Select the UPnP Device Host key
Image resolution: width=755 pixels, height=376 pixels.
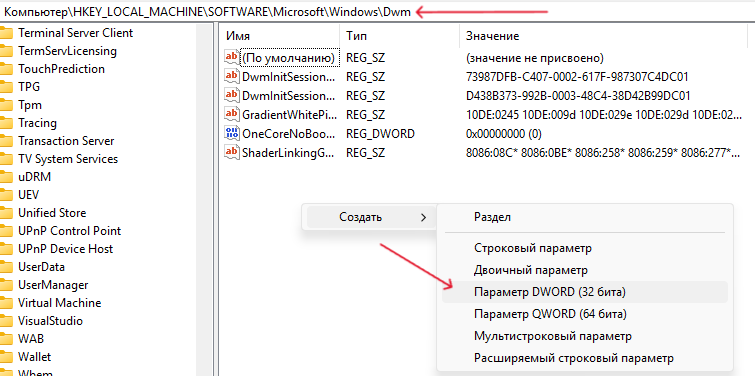[x=65, y=249]
